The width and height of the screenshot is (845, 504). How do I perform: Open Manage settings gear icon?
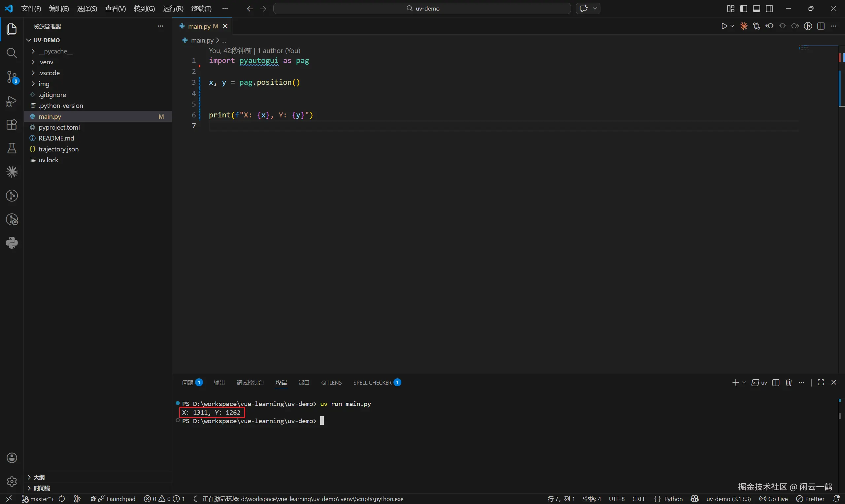(12, 482)
